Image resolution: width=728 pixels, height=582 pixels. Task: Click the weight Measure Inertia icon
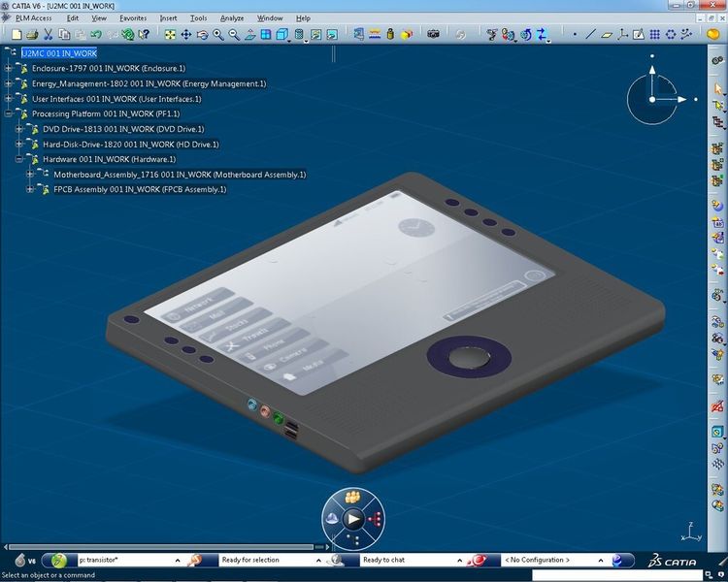click(x=390, y=34)
